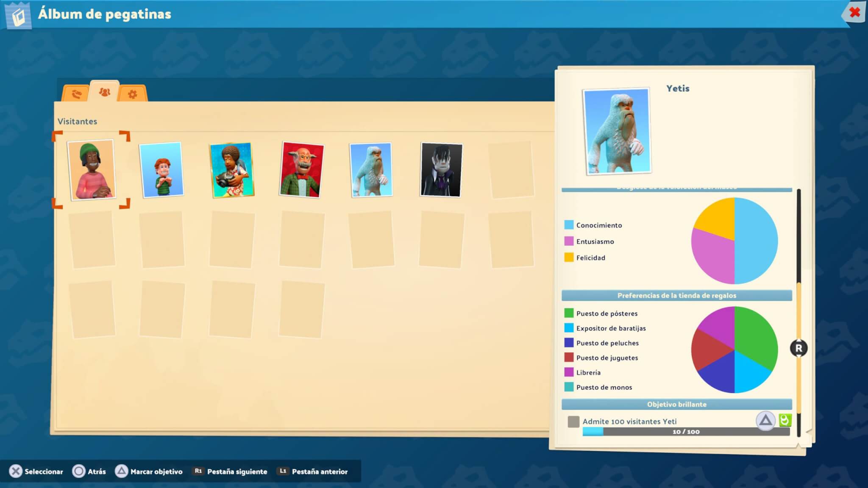Check the Admite 100 visitantes Yeti objective box
This screenshot has height=488, width=868.
[573, 421]
